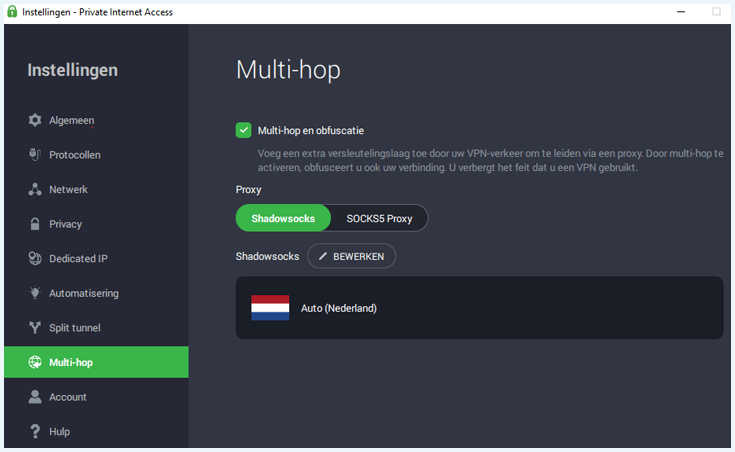Viewport: 735px width, 452px height.
Task: Click the Privacy padlock icon
Action: pyautogui.click(x=35, y=224)
